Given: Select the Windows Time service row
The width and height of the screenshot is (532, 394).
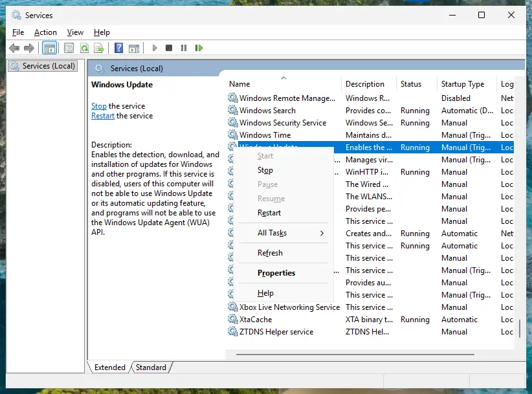Looking at the screenshot, I should (x=370, y=135).
